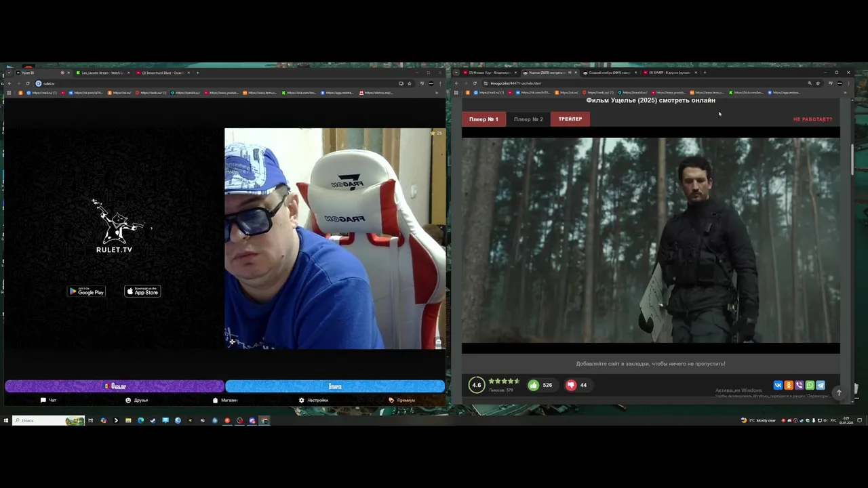Viewport: 868px width, 488px height.
Task: Close the Leo_Lacoste Stream browser tab
Action: (128, 73)
